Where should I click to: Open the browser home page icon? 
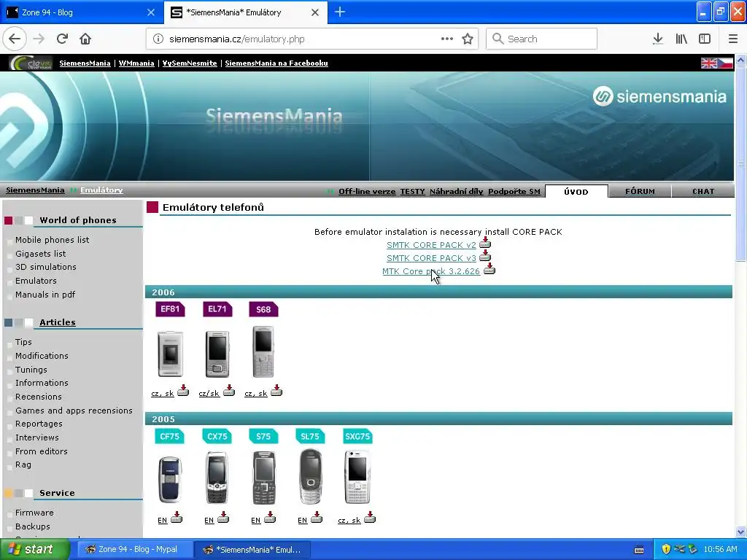[x=85, y=39]
